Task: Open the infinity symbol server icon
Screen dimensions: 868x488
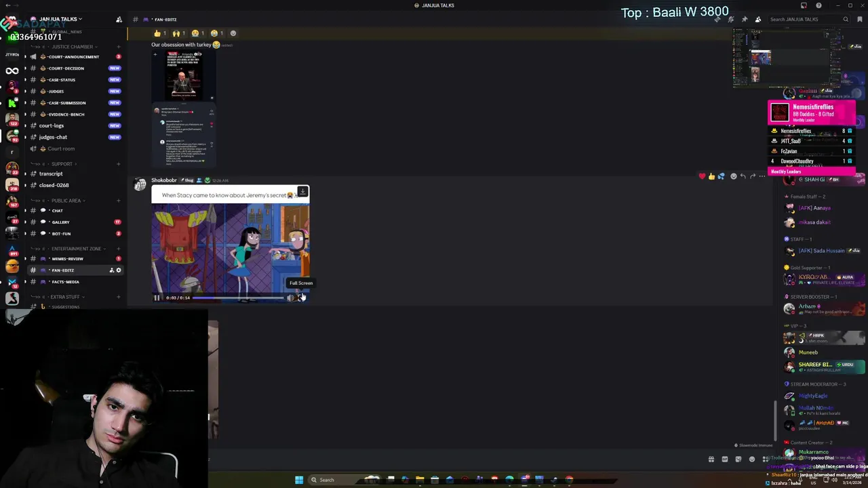Action: pos(12,70)
